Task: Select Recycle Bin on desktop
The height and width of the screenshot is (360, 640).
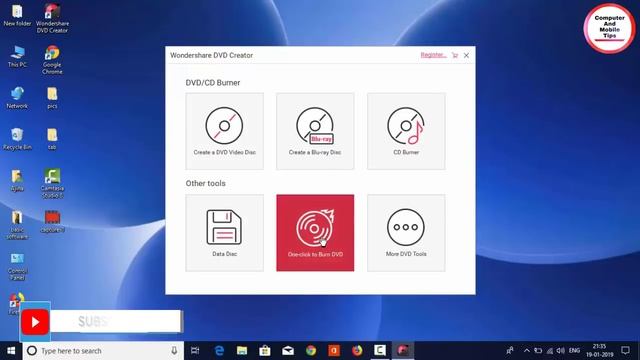Action: [17, 139]
